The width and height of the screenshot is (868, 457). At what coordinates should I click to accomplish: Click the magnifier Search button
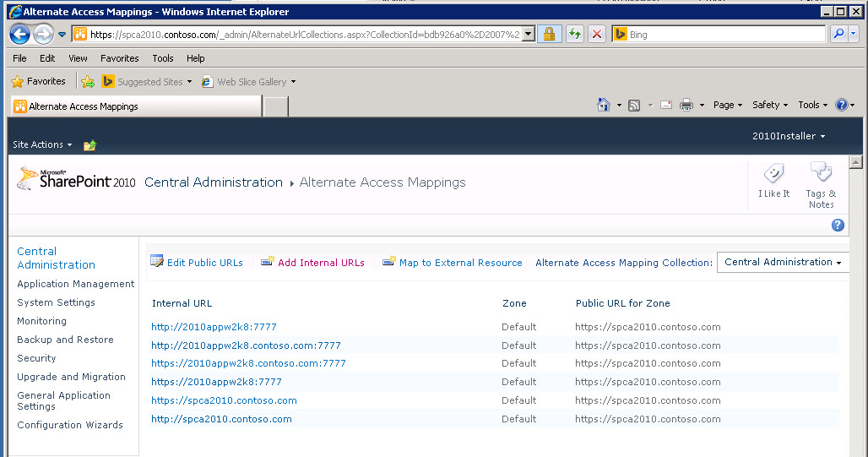click(x=838, y=35)
